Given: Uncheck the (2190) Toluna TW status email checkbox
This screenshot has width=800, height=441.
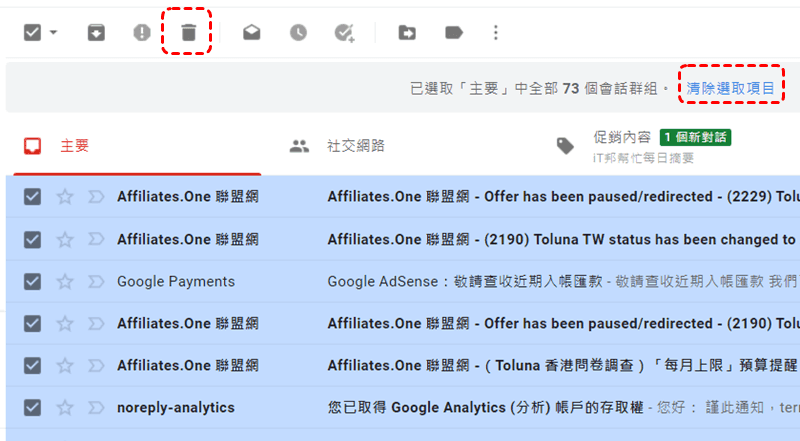Looking at the screenshot, I should (x=32, y=239).
